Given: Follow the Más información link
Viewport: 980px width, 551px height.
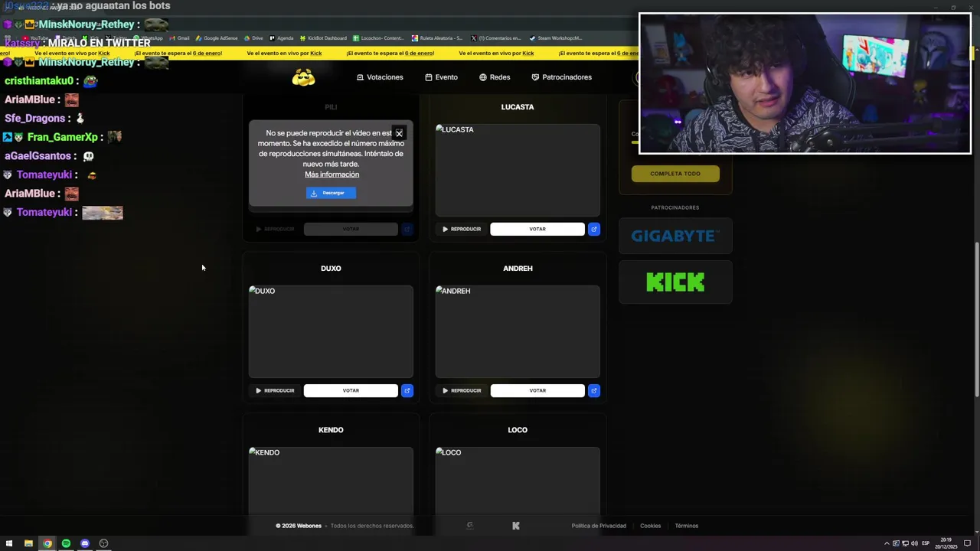Looking at the screenshot, I should coord(332,174).
